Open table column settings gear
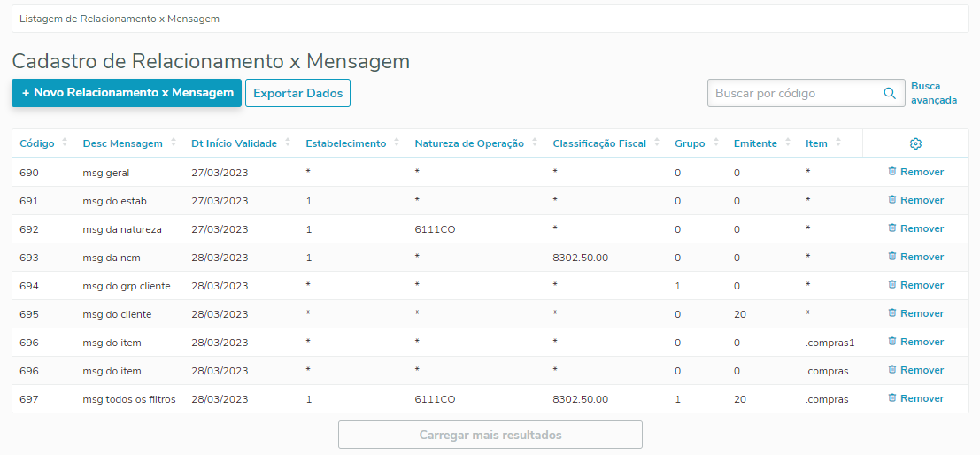The image size is (980, 455). click(x=915, y=143)
